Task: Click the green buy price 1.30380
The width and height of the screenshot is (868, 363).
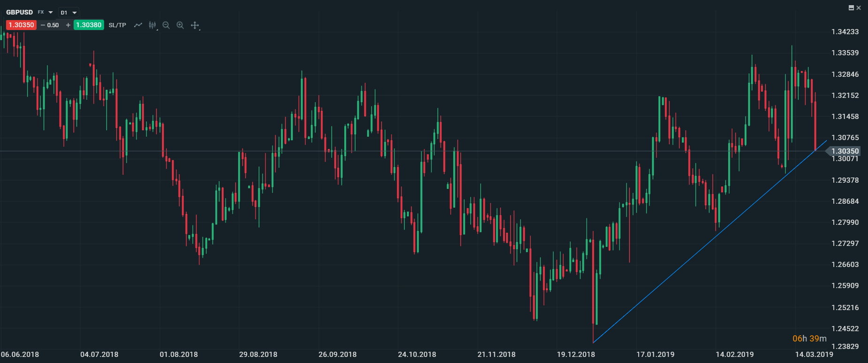Action: point(89,25)
